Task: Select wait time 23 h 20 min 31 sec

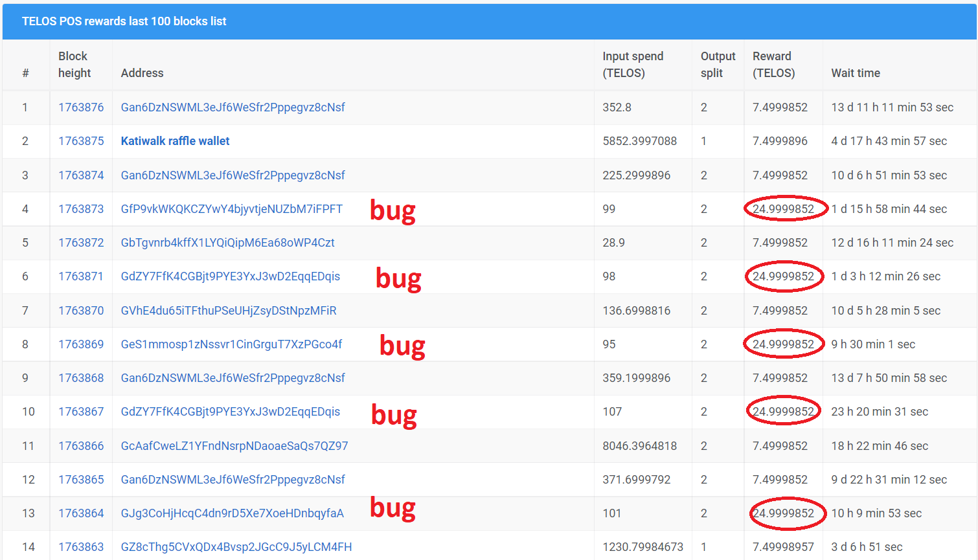Action: [880, 412]
